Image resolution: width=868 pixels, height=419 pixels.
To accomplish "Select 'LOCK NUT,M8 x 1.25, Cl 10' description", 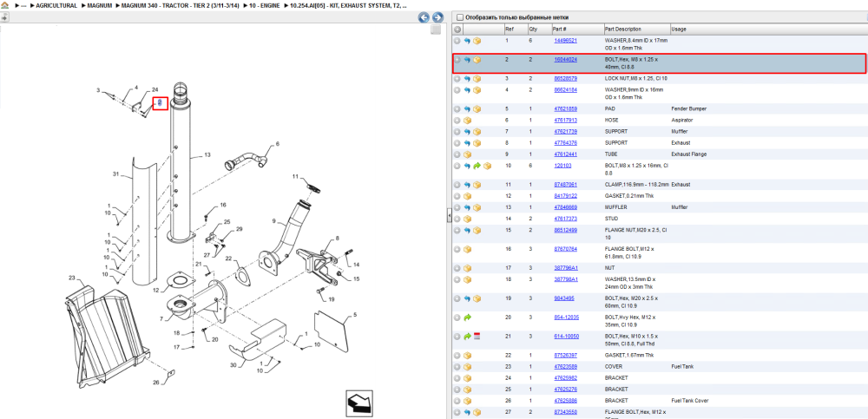I will (x=636, y=79).
